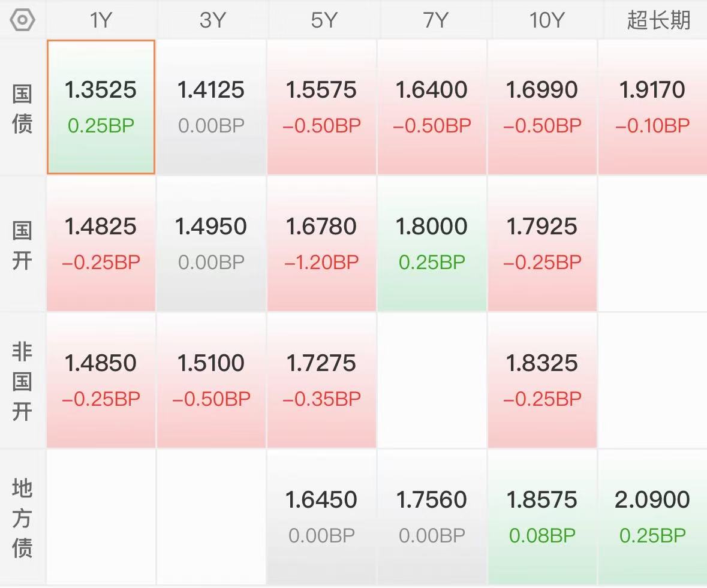707x588 pixels.
Task: Click the 国债 row label
Action: (22, 108)
